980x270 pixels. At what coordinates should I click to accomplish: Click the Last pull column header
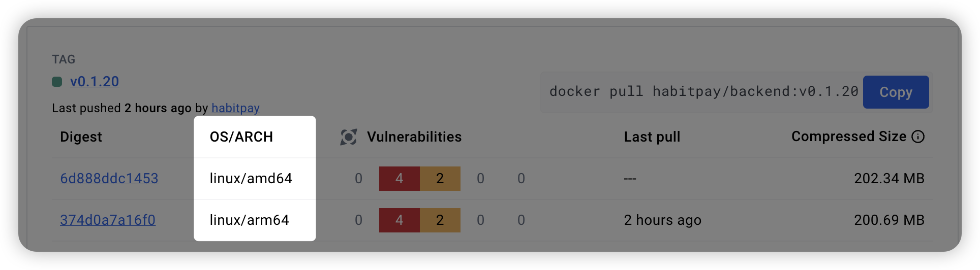point(652,137)
